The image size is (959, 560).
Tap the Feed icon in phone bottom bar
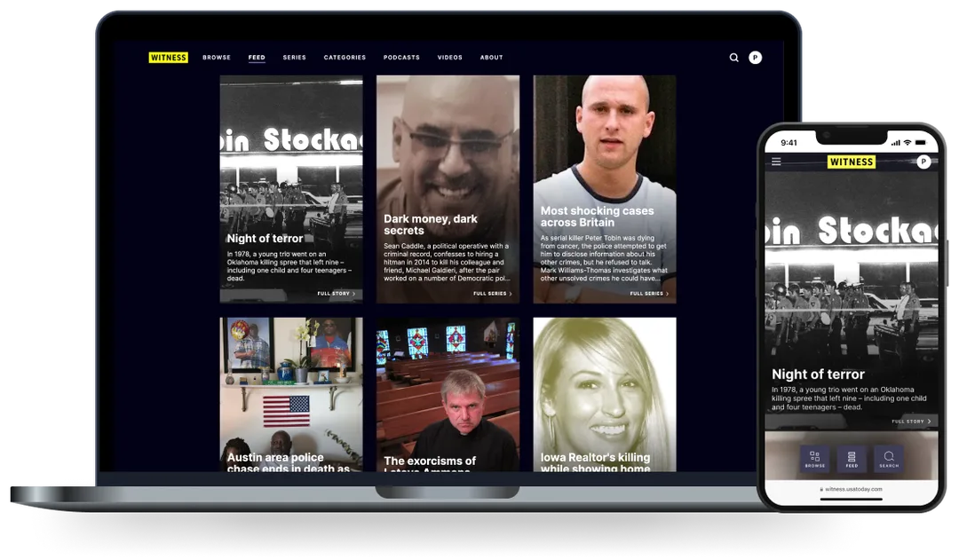pos(852,459)
